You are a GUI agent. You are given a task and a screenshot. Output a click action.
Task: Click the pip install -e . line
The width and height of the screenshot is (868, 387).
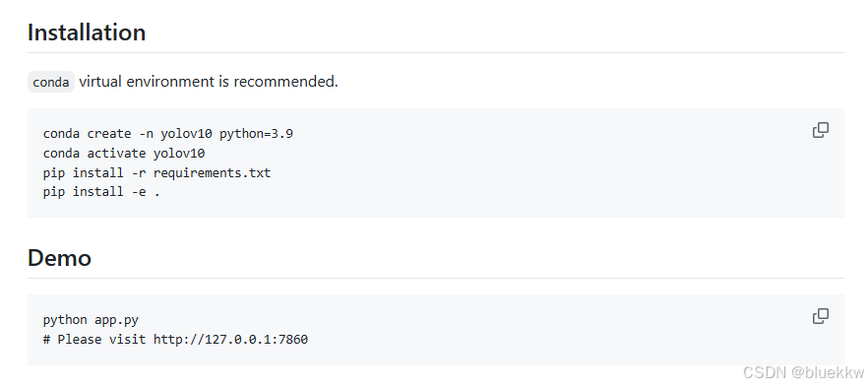click(x=101, y=192)
